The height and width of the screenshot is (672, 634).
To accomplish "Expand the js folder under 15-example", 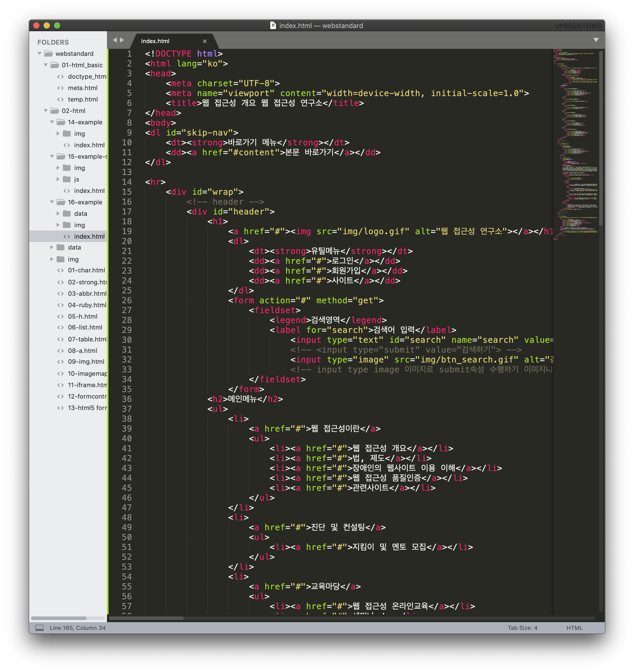I will click(58, 179).
